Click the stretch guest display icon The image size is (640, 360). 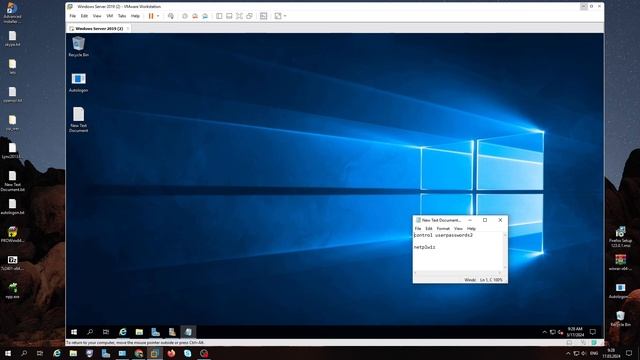coord(278,16)
